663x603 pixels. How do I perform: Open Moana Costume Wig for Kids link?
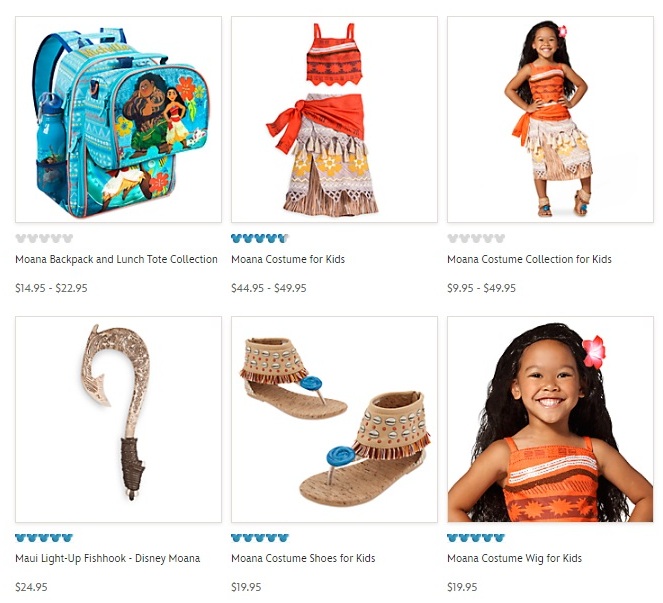[515, 559]
